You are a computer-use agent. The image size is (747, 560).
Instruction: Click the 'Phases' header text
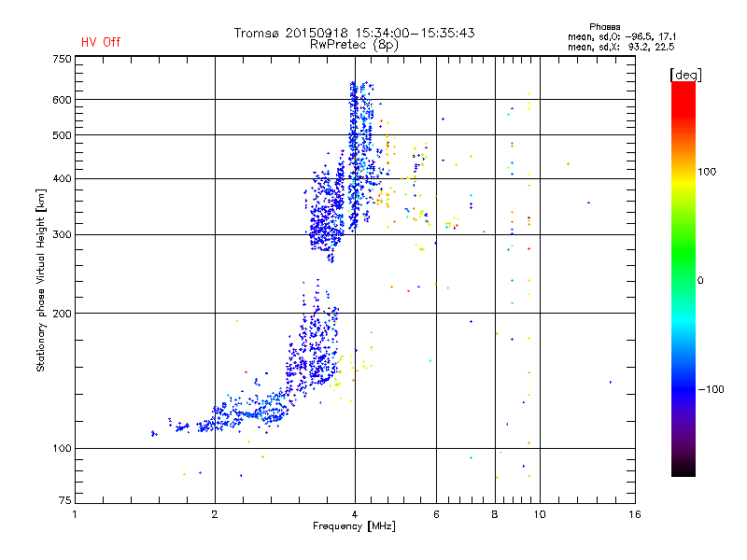pyautogui.click(x=604, y=27)
